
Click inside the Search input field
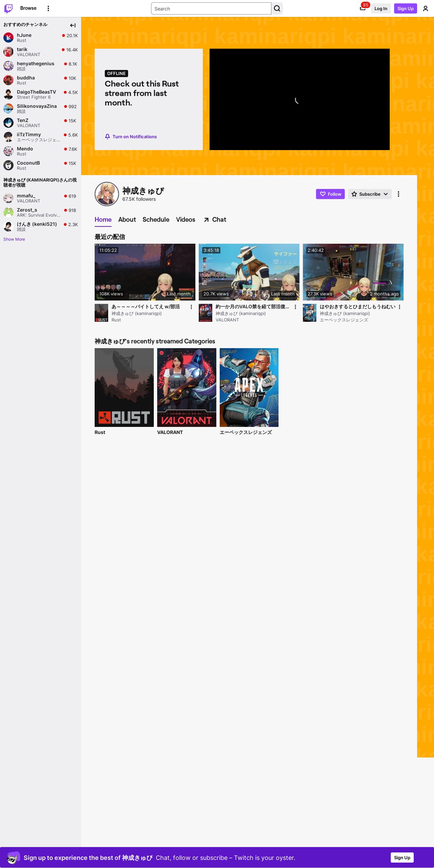pyautogui.click(x=211, y=8)
